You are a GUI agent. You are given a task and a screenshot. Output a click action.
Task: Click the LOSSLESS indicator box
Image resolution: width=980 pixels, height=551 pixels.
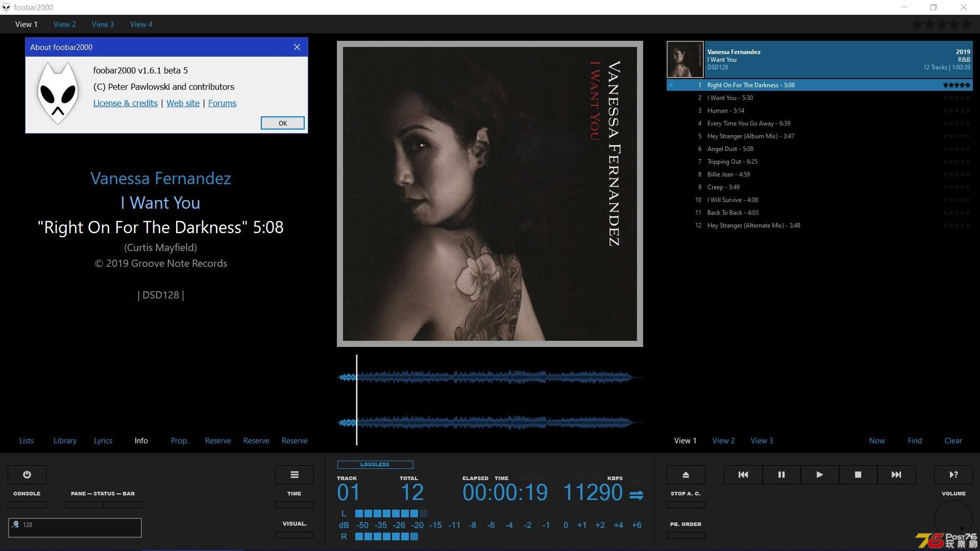pyautogui.click(x=375, y=465)
